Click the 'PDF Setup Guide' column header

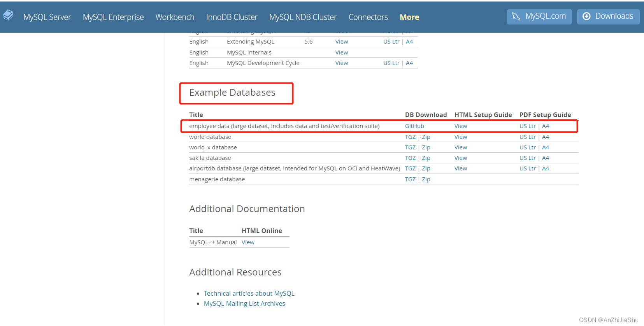point(545,115)
